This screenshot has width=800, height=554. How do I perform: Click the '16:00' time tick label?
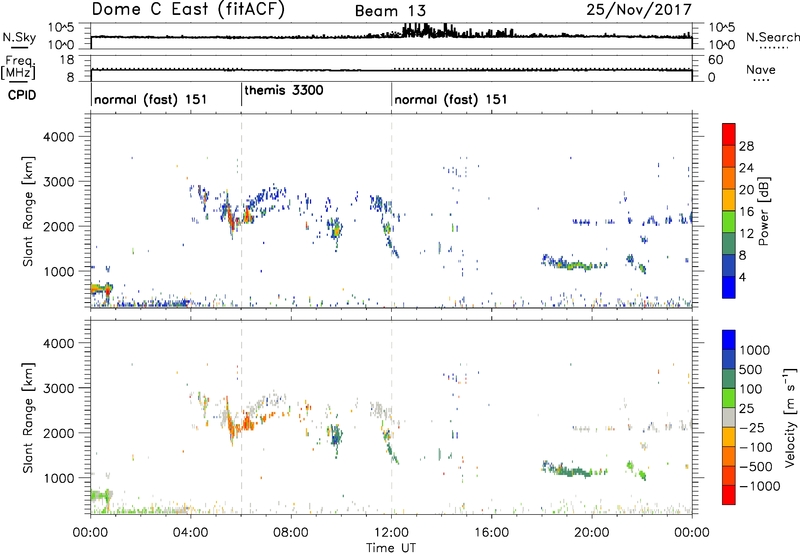pos(491,533)
